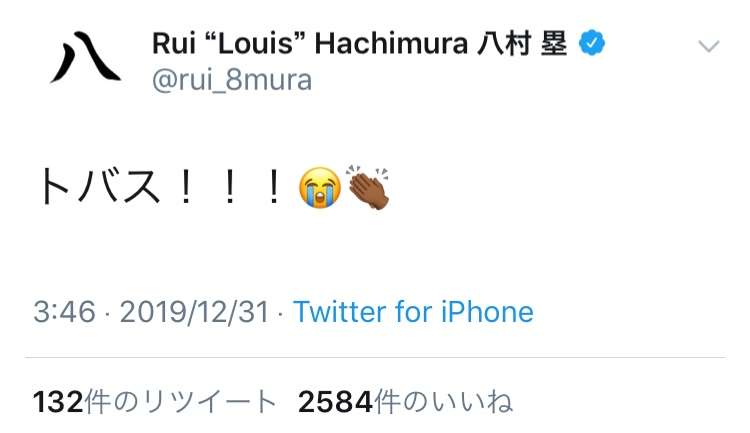View the 132件のリツイート list
Image resolution: width=750 pixels, height=433 pixels.
154,401
